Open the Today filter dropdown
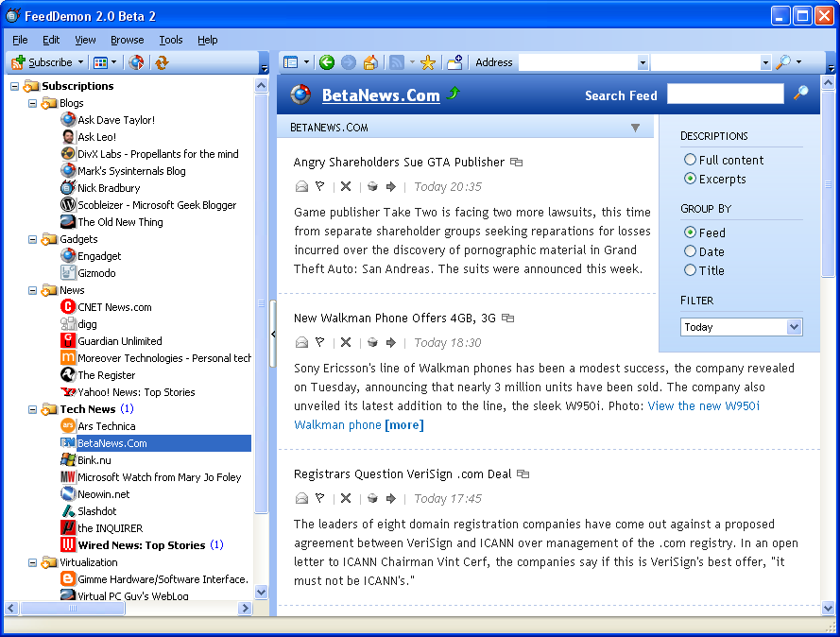840x637 pixels. (794, 327)
